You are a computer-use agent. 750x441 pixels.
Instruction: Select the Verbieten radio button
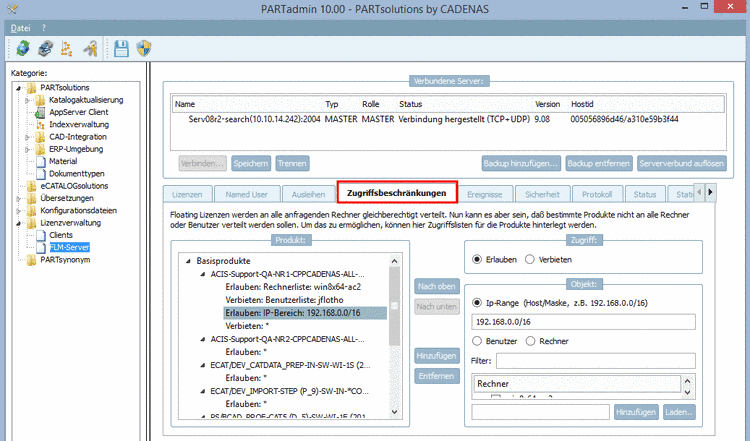(529, 260)
